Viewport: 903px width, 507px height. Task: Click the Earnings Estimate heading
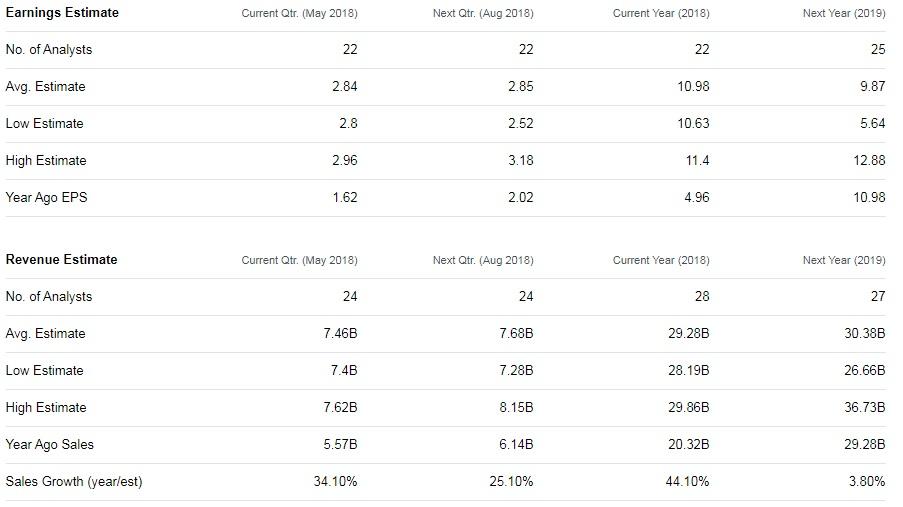pos(62,13)
